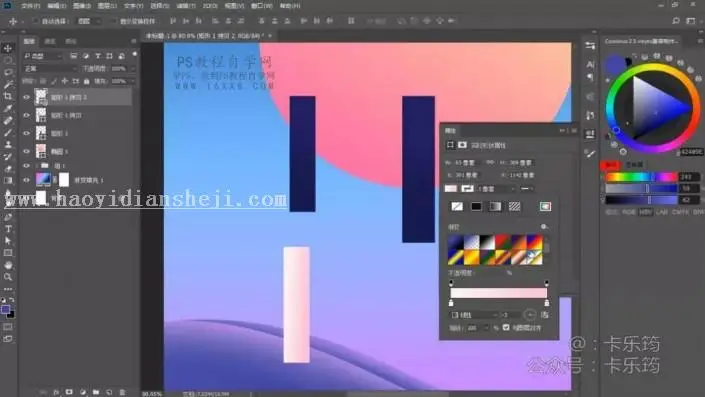The image size is (705, 397).
Task: Toggle the align with layer checkbox
Action: [506, 327]
